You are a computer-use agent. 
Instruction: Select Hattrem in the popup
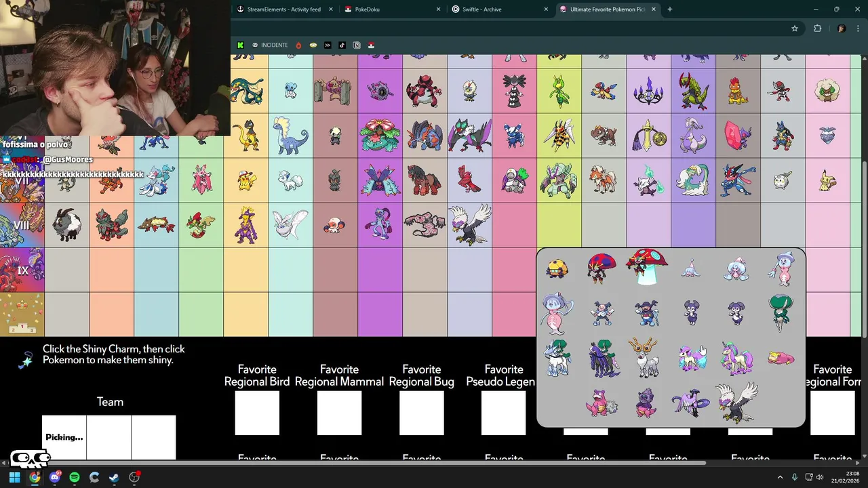[736, 268]
